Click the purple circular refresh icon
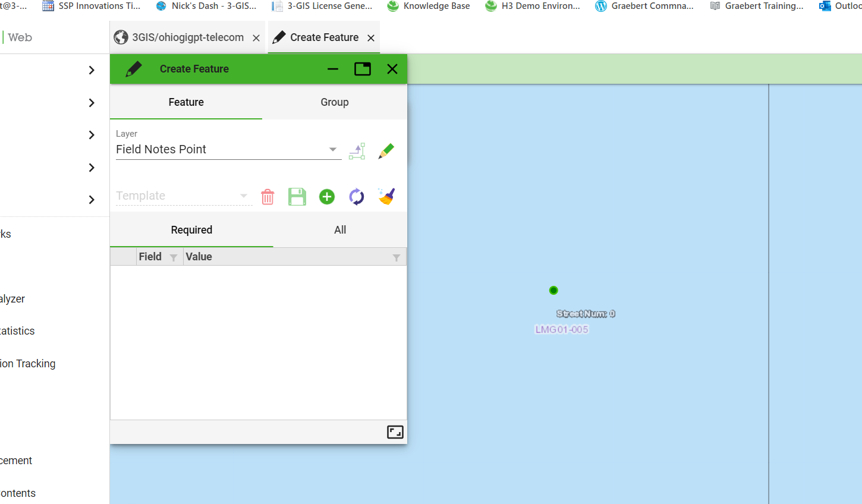Viewport: 862px width, 504px height. coord(356,197)
